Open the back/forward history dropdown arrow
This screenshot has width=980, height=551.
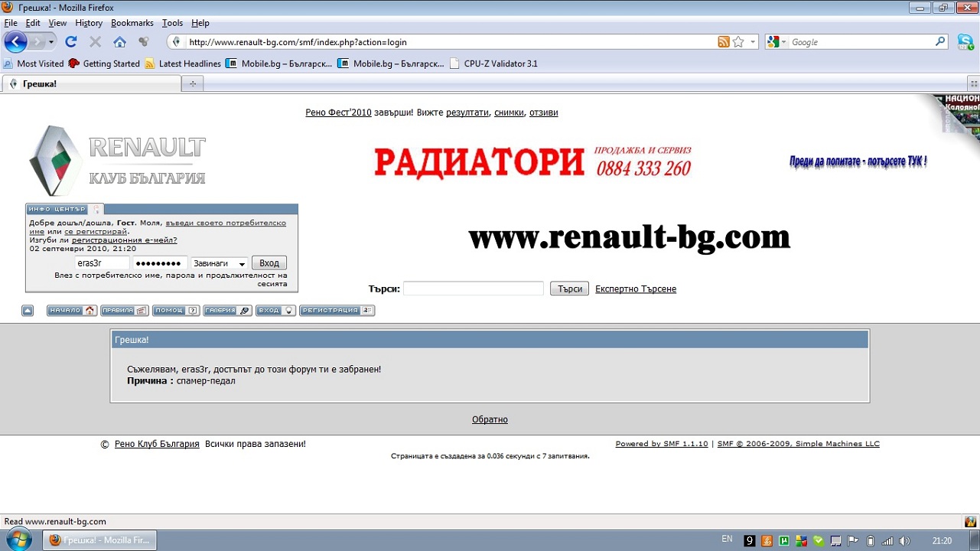51,42
